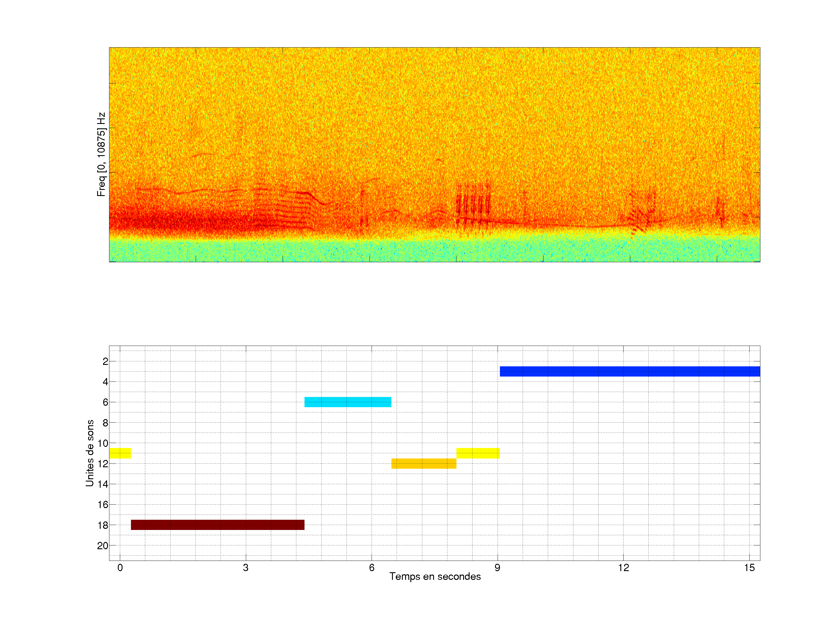Click the small yellow bar at time zero
Viewport: 840px width, 630px height.
click(x=120, y=453)
